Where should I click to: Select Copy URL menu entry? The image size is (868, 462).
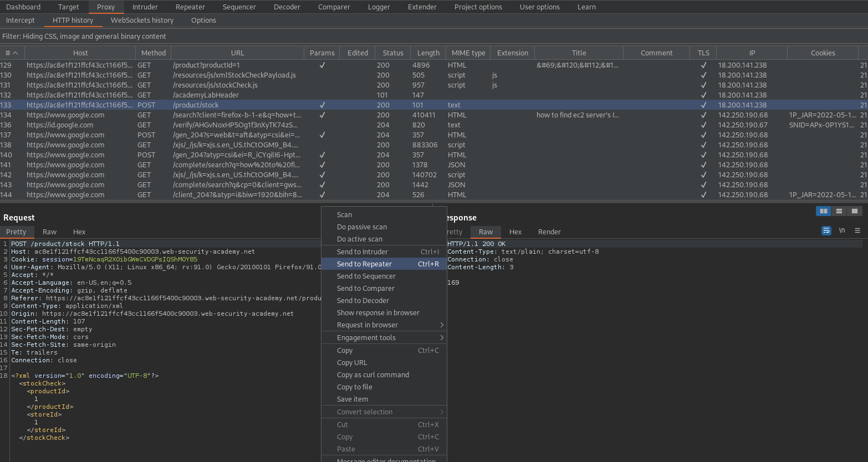click(384, 363)
